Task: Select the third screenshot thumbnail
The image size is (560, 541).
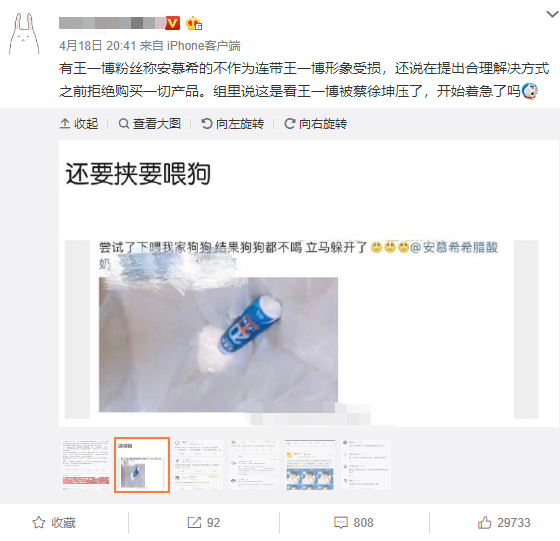Action: pos(198,465)
